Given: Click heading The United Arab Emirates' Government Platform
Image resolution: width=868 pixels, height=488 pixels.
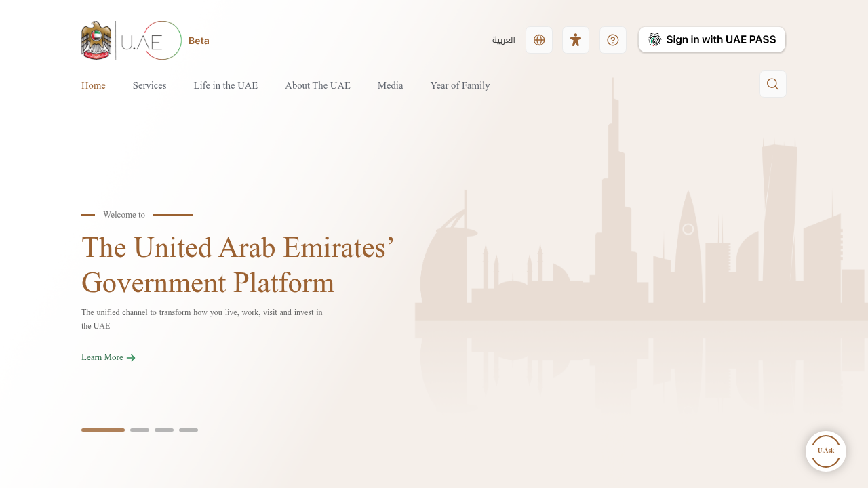Looking at the screenshot, I should (x=238, y=265).
